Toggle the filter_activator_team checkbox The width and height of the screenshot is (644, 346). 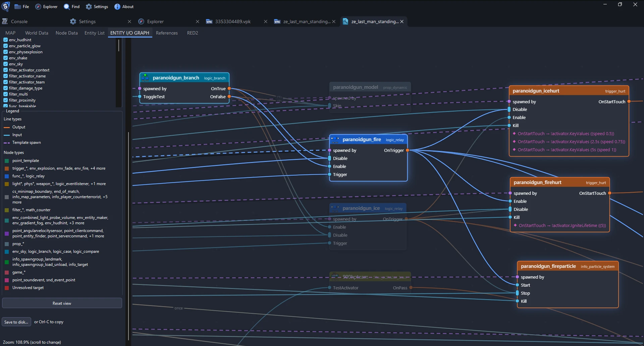pos(5,82)
